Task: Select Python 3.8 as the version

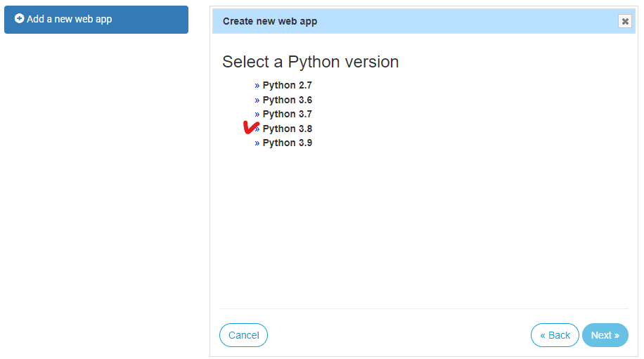Action: 287,129
